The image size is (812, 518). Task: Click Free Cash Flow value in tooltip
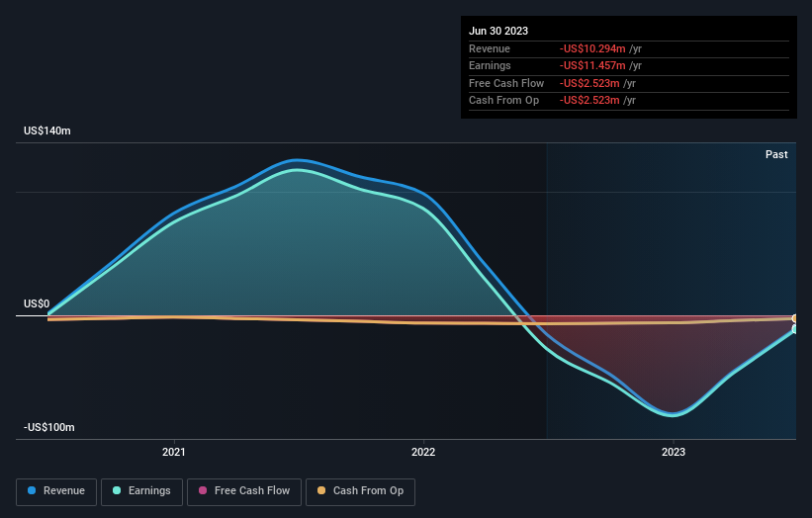589,83
